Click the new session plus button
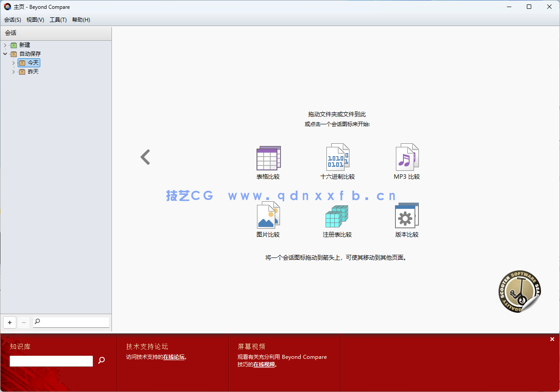This screenshot has width=560, height=392. pyautogui.click(x=9, y=322)
